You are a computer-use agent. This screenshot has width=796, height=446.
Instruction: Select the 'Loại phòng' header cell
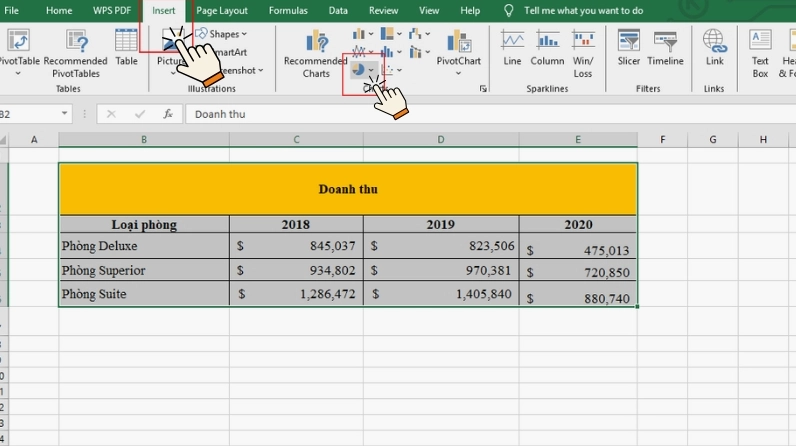coord(144,224)
